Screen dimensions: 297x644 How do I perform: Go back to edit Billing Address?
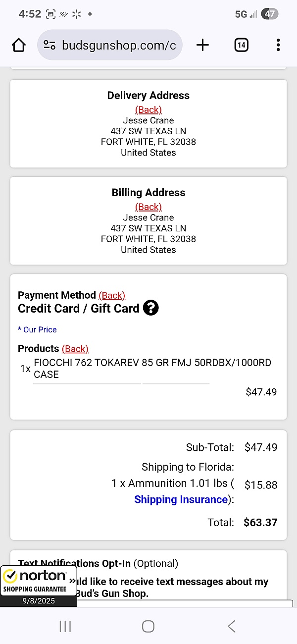(148, 207)
